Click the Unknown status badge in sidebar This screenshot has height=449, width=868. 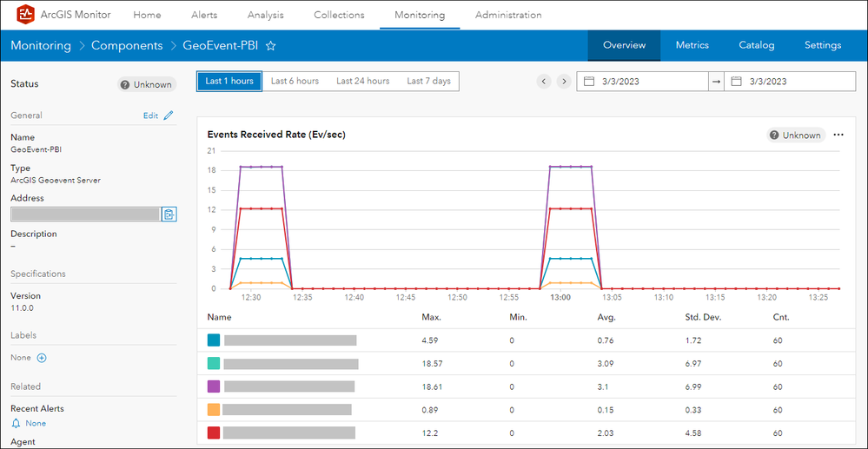147,85
